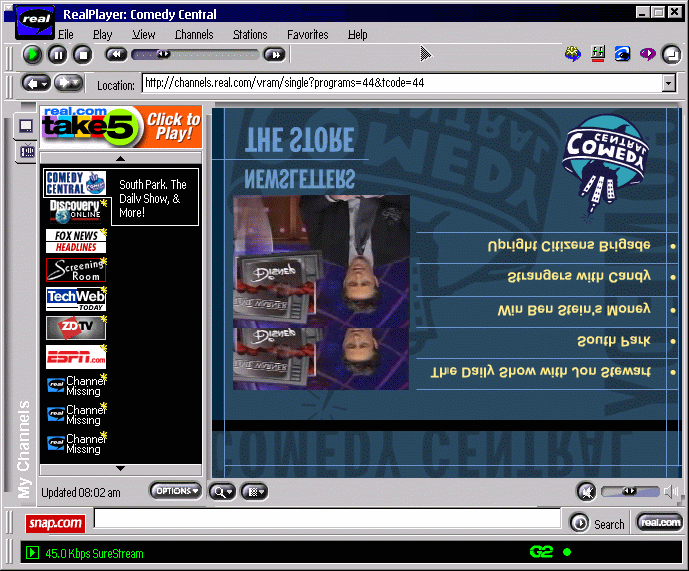This screenshot has height=571, width=689.
Task: Click the Comedy Central globe logo
Action: pyautogui.click(x=606, y=167)
